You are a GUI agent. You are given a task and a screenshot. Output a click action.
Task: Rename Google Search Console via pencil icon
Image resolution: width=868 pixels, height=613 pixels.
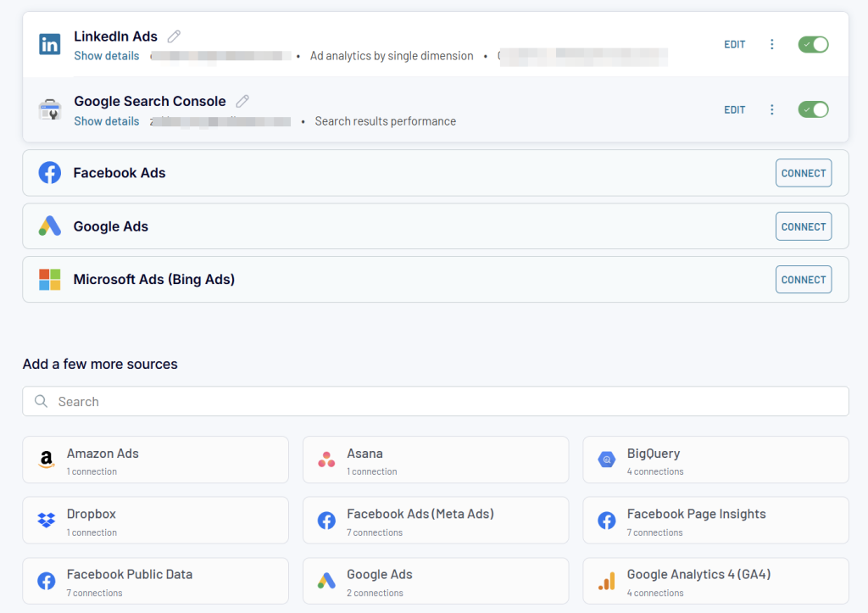pos(242,102)
